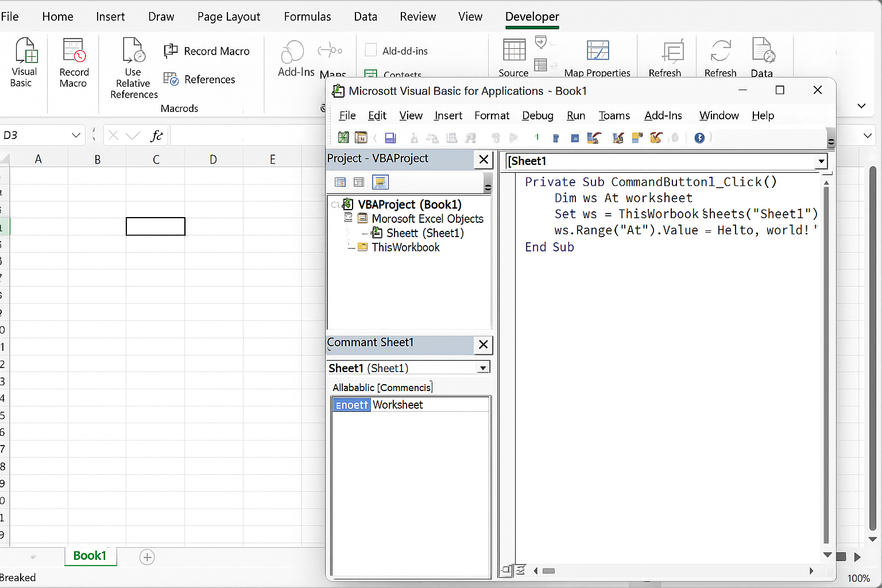The image size is (882, 588).
Task: Open Object Browser from VBA toolbar
Action: [656, 138]
